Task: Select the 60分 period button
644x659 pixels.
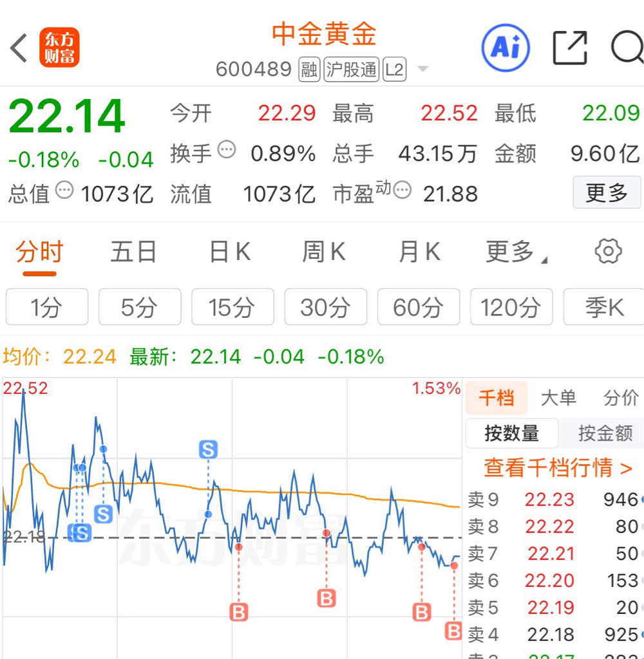Action: [419, 307]
